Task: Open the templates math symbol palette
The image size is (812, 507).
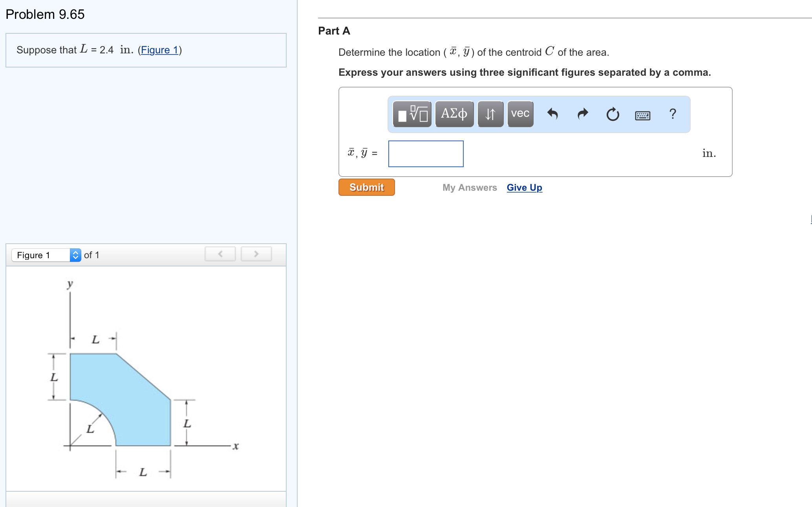Action: [x=412, y=114]
